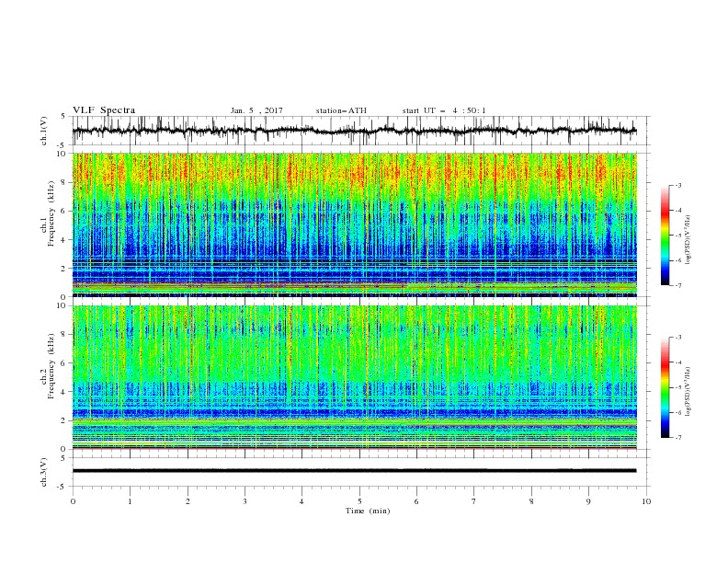Image resolution: width=728 pixels, height=563 pixels.
Task: Click the "VLF Spectra" title text
Action: (104, 110)
